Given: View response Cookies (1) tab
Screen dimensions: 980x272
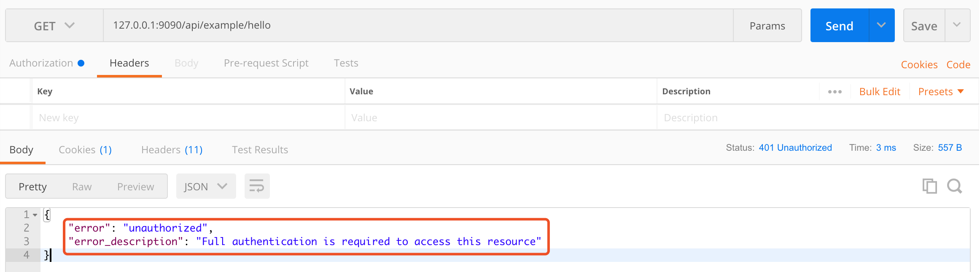Looking at the screenshot, I should [x=85, y=150].
